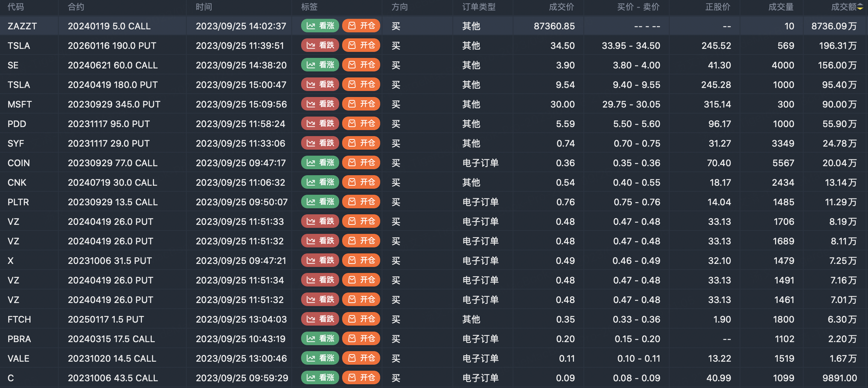868x388 pixels.
Task: Open the CNK ticker symbol
Action: pyautogui.click(x=17, y=182)
